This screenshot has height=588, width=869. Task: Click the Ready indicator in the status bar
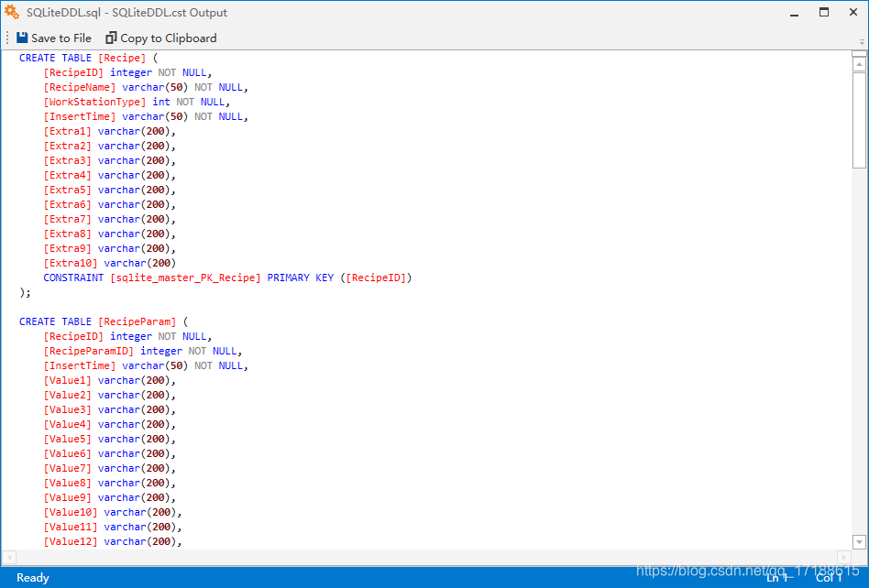click(x=32, y=577)
